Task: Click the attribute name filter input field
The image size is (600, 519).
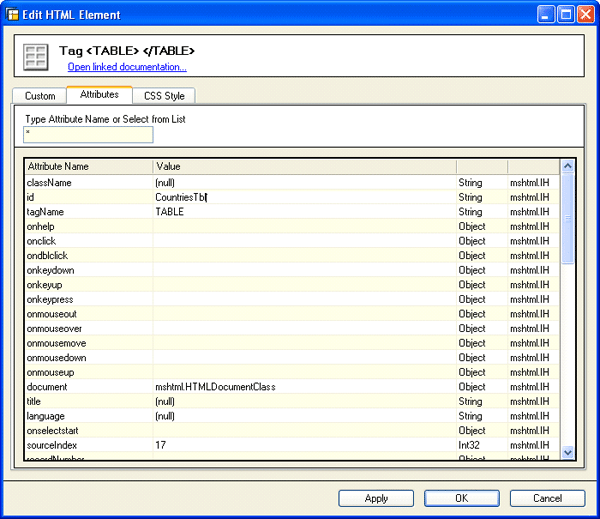Action: pyautogui.click(x=88, y=134)
